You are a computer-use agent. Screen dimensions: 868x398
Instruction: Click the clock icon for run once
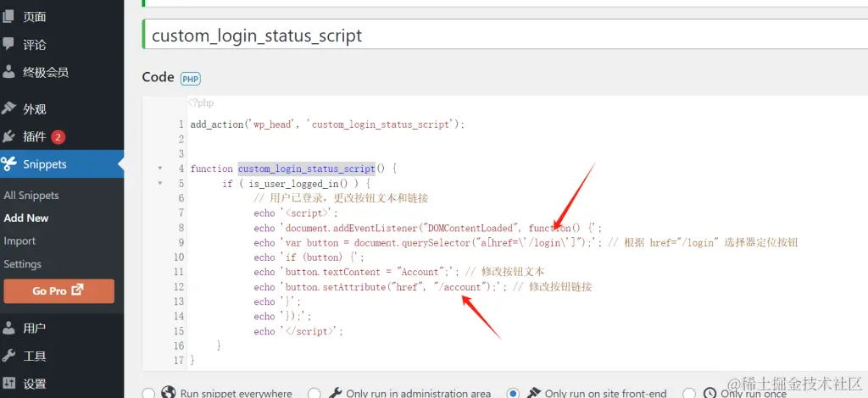point(709,393)
